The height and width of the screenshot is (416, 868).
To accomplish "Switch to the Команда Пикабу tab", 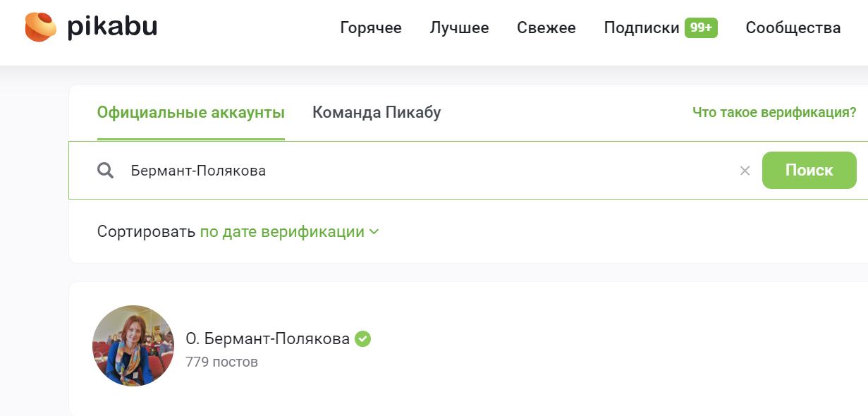I will click(x=377, y=113).
